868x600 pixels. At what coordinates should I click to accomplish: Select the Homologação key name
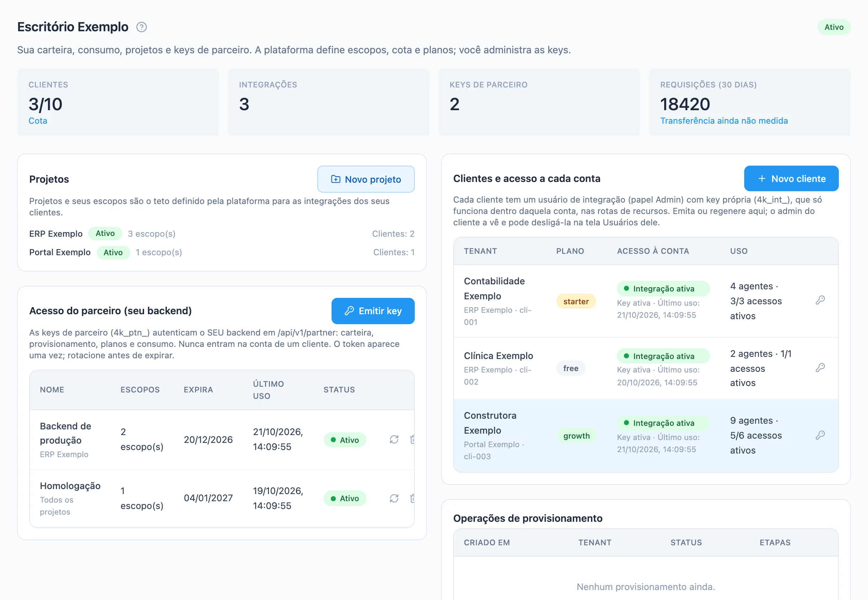click(70, 486)
